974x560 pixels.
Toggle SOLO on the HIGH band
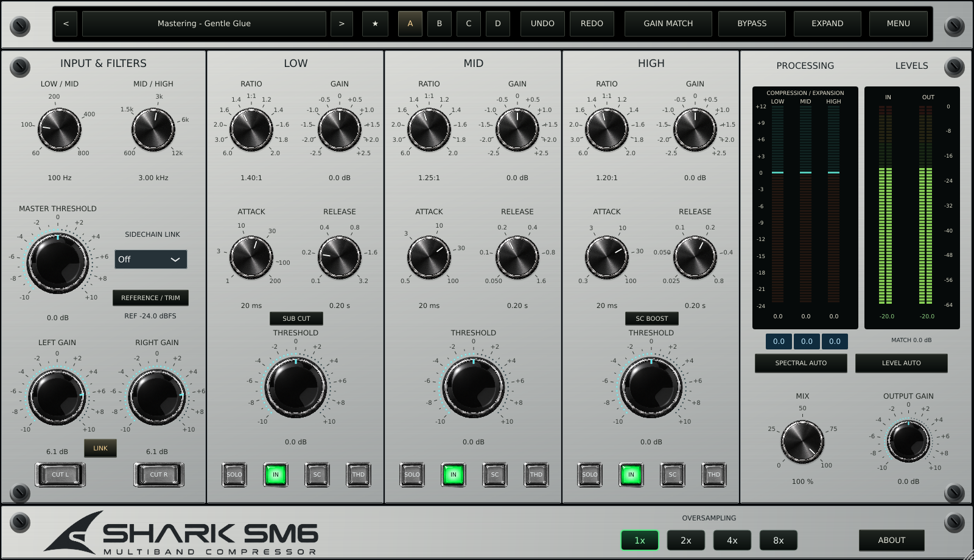point(590,475)
